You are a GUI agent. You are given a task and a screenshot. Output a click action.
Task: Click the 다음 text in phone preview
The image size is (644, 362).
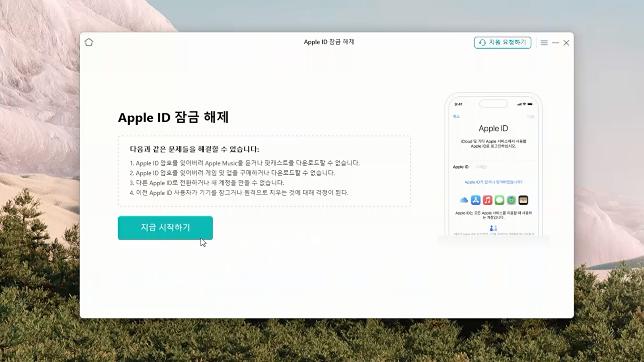tap(530, 117)
